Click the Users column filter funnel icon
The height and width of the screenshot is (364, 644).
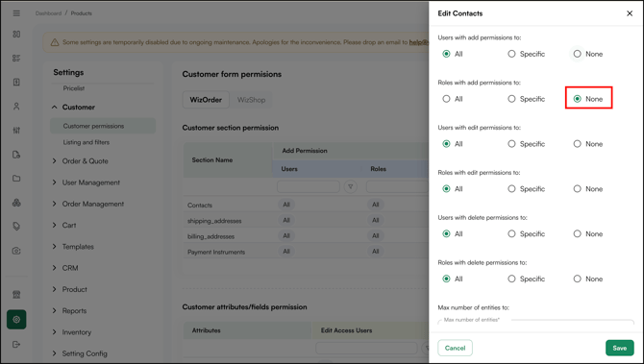click(x=350, y=186)
